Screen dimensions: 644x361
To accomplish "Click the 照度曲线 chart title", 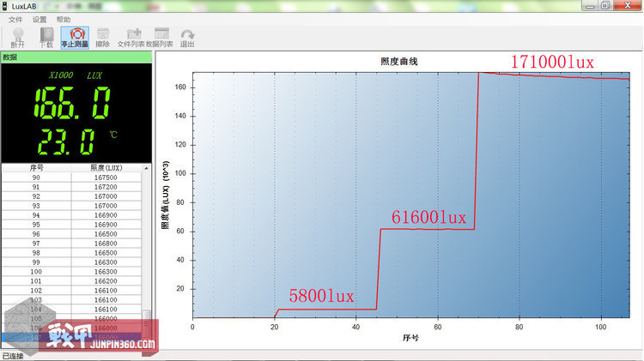I will pos(398,62).
